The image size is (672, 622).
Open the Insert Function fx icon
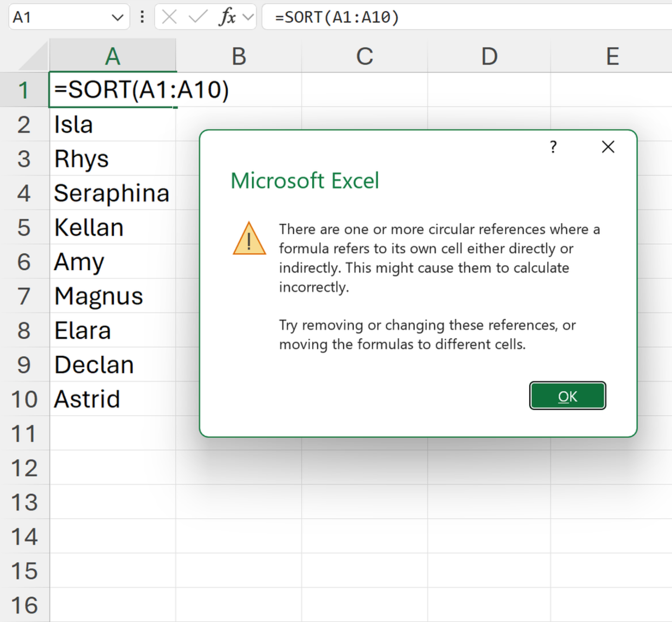227,17
